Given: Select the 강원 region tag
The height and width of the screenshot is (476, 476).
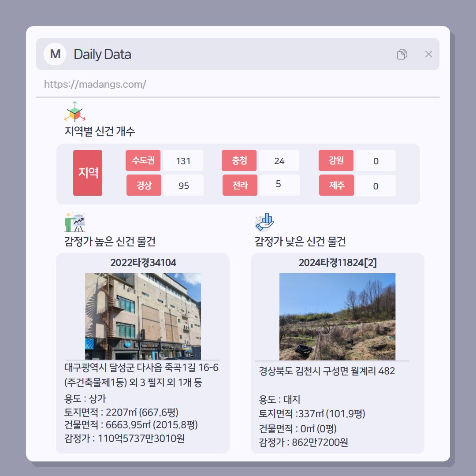Looking at the screenshot, I should 336,160.
